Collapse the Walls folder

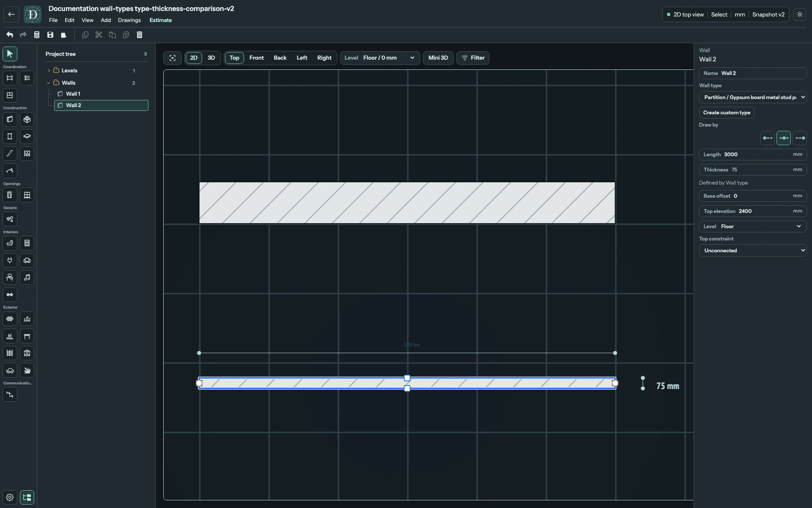49,83
